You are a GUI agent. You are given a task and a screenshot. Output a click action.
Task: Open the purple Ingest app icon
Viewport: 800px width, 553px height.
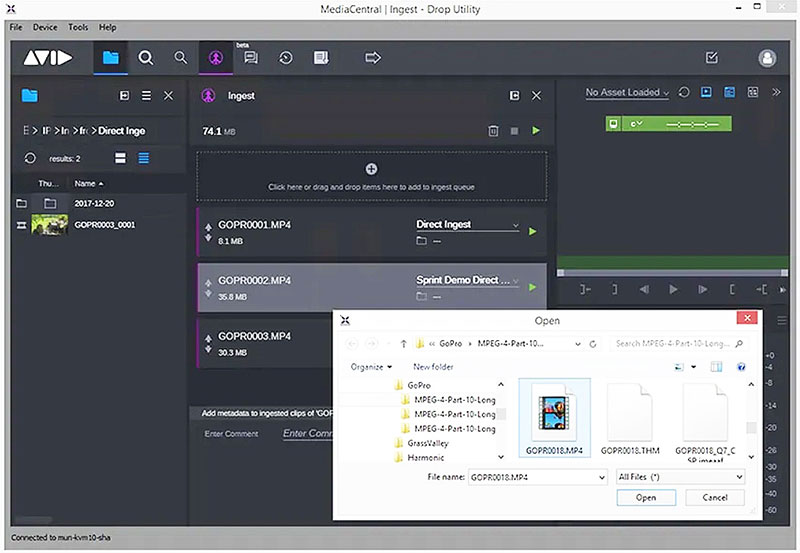click(213, 58)
